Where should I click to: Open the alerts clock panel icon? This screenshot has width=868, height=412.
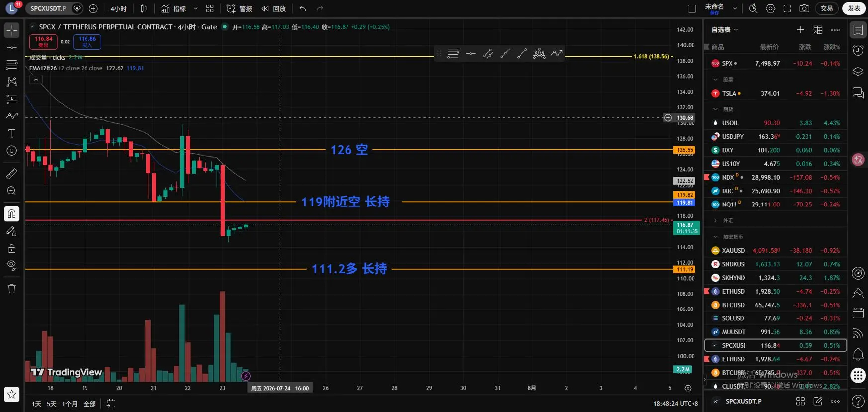(858, 50)
